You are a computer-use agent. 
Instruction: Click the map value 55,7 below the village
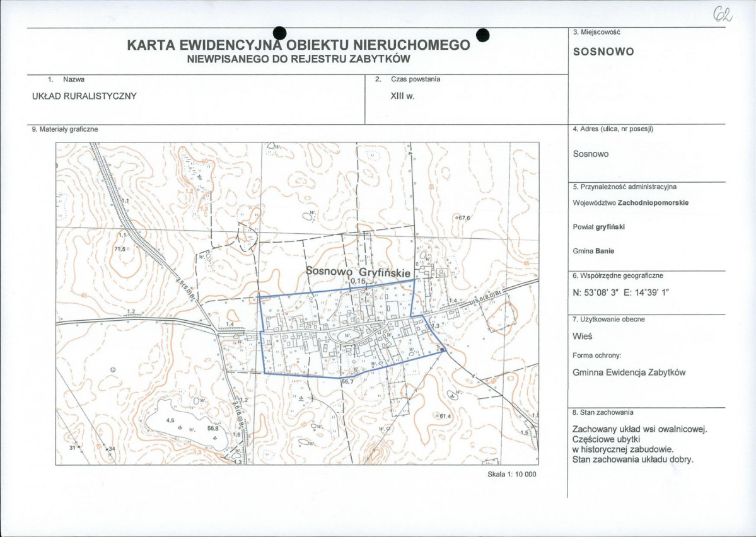tap(347, 381)
